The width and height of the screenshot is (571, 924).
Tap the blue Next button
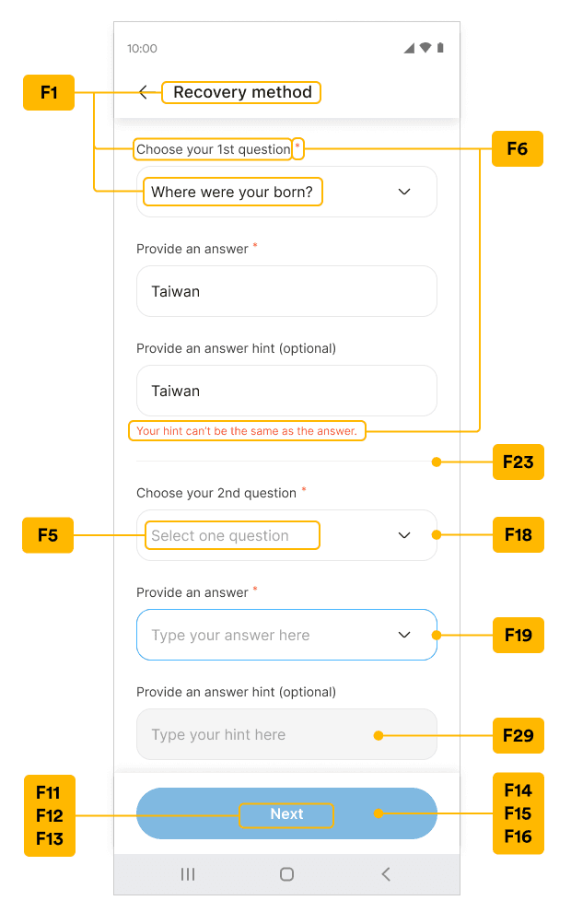287,813
